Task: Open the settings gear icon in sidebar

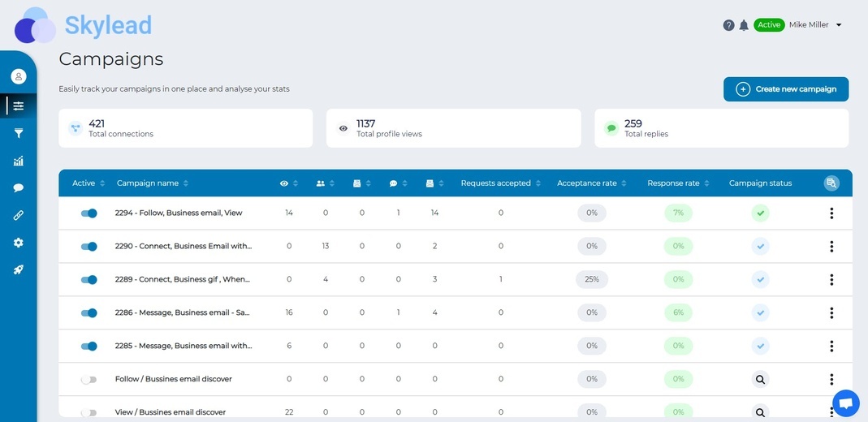Action: pos(18,243)
